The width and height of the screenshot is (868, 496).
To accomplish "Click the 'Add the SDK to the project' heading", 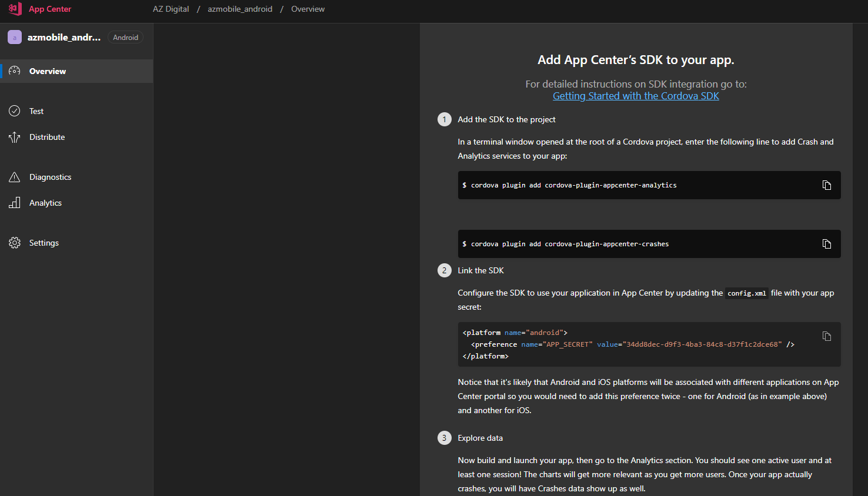I will click(x=506, y=119).
